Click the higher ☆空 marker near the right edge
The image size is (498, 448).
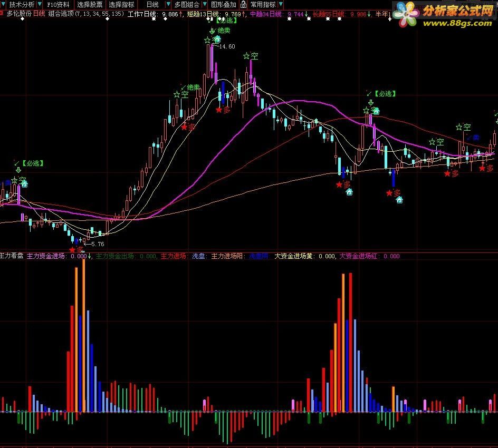(x=463, y=127)
